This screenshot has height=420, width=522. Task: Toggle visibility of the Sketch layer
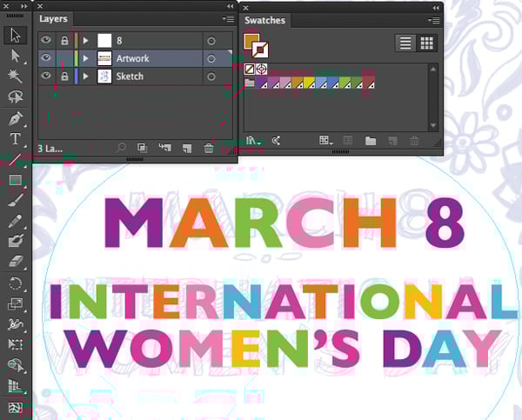tap(46, 77)
